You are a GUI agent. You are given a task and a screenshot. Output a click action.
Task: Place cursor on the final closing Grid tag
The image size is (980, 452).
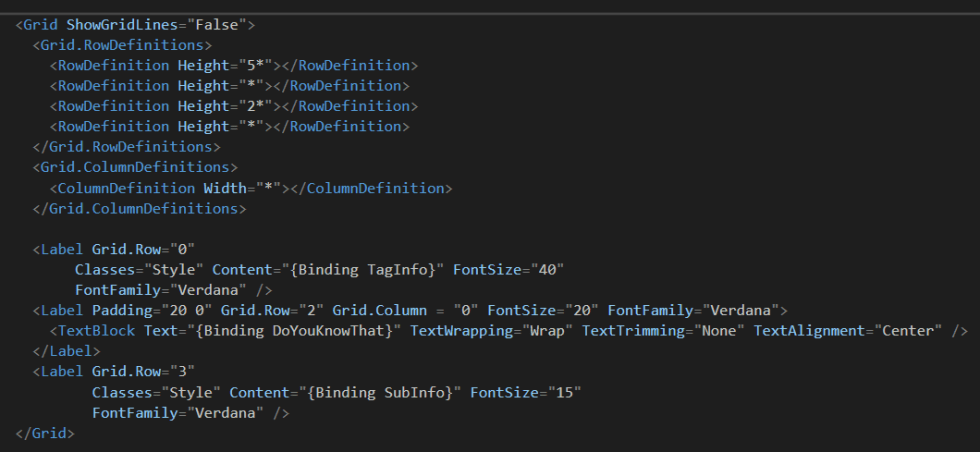44,433
